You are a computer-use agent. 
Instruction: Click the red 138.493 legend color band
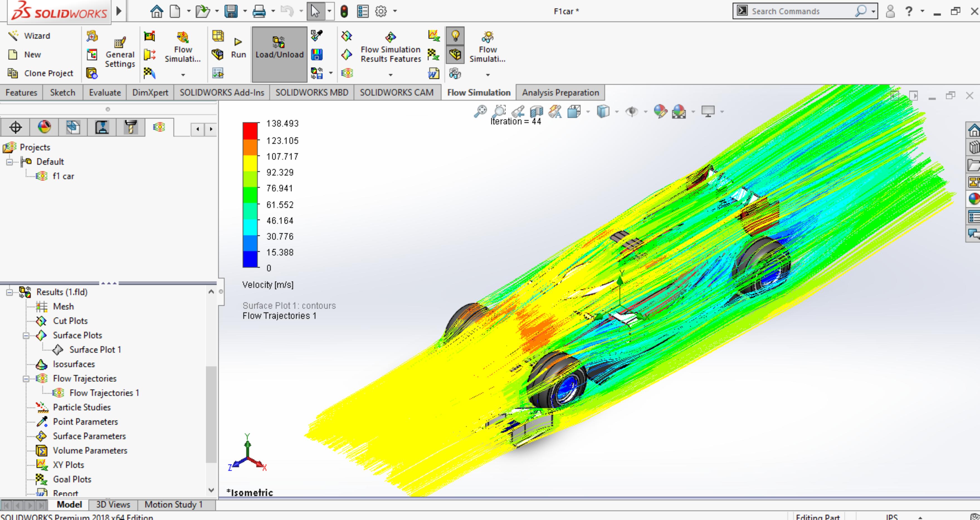[250, 131]
